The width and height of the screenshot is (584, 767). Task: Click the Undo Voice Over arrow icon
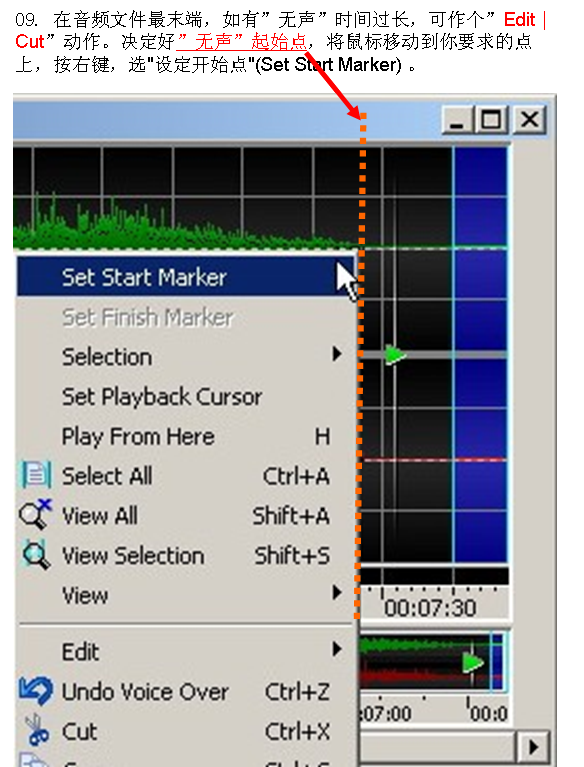point(35,691)
